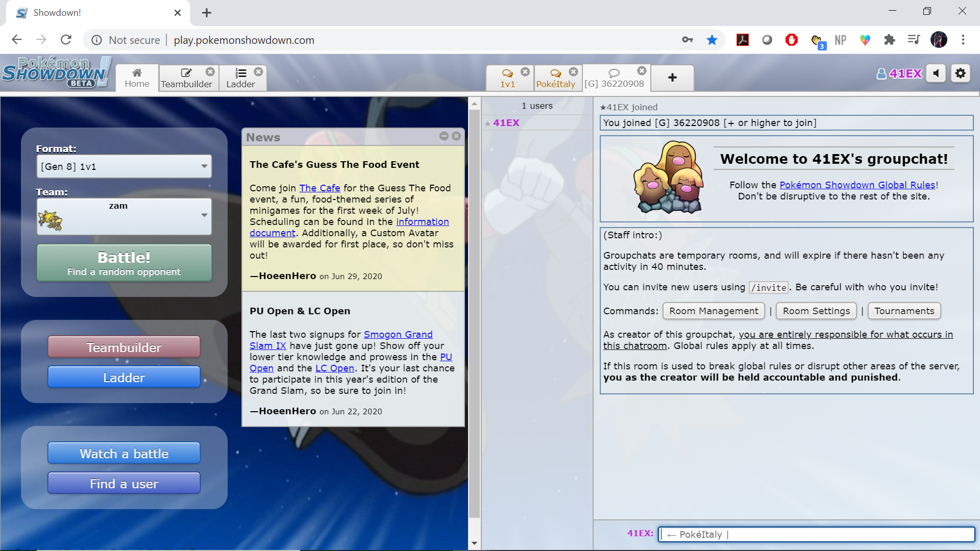This screenshot has height=551, width=980.
Task: Close the [G] 36220908 groupchat tab
Action: click(642, 70)
